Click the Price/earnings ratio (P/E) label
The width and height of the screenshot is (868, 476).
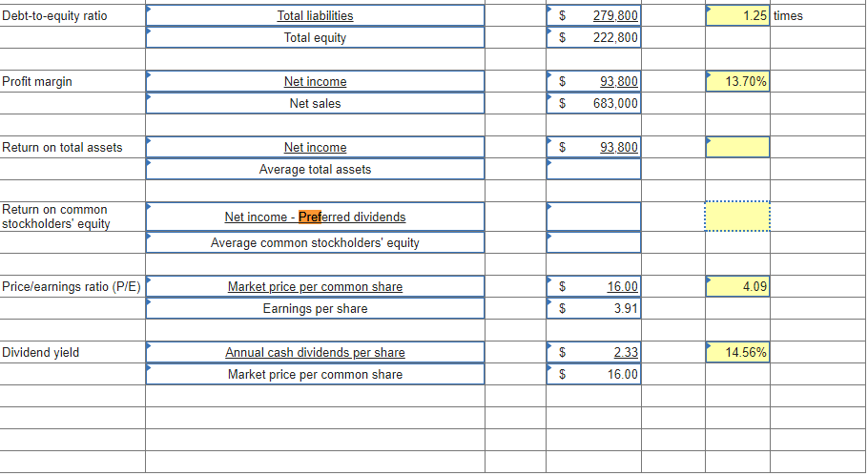click(72, 287)
